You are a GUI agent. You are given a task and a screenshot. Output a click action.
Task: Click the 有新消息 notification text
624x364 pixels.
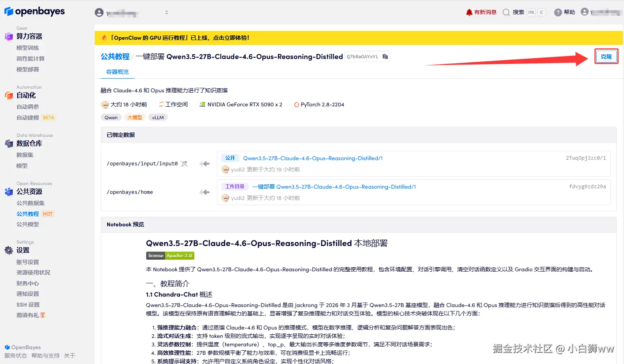[485, 12]
